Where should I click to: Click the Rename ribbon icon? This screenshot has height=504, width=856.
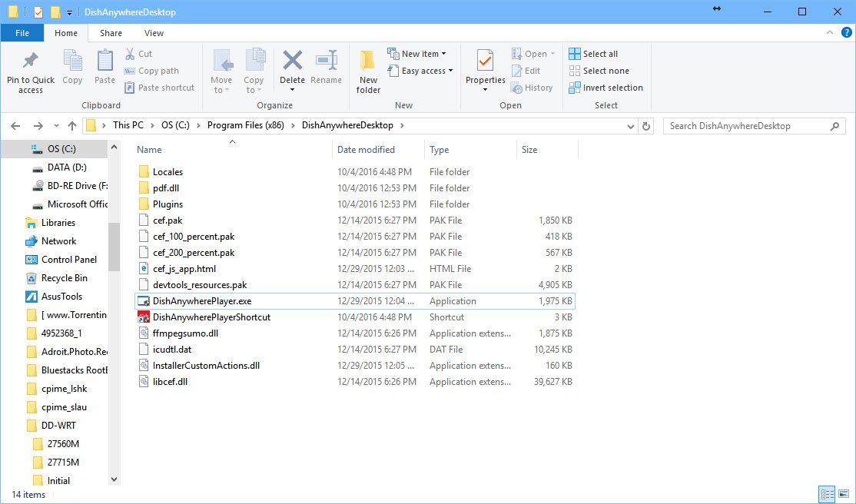[x=326, y=60]
